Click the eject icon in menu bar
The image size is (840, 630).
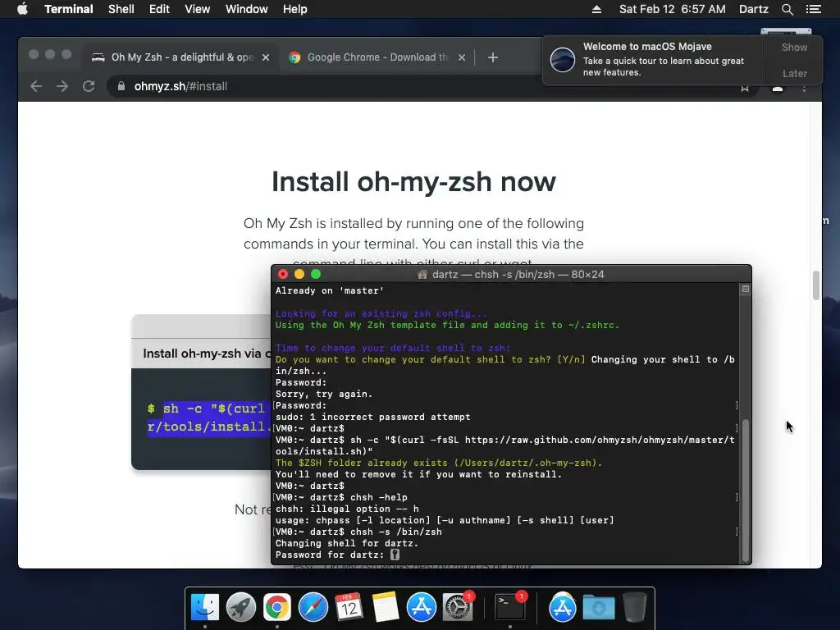pos(596,9)
